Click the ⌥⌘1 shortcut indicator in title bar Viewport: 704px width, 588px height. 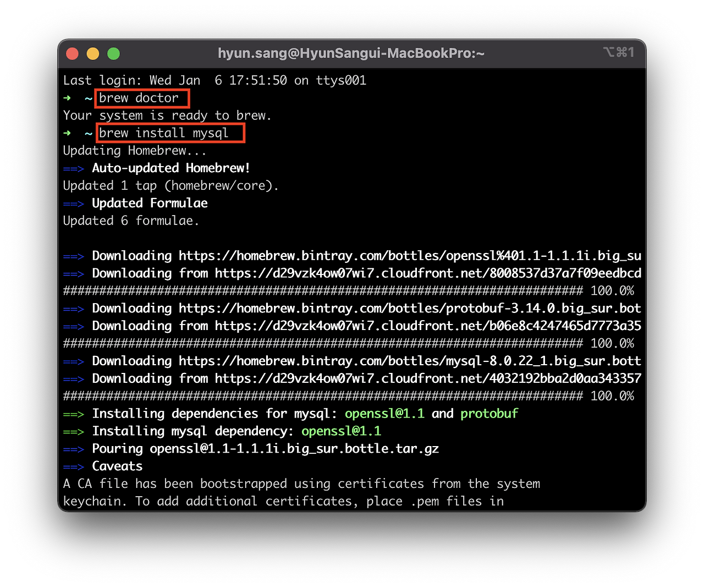point(619,52)
